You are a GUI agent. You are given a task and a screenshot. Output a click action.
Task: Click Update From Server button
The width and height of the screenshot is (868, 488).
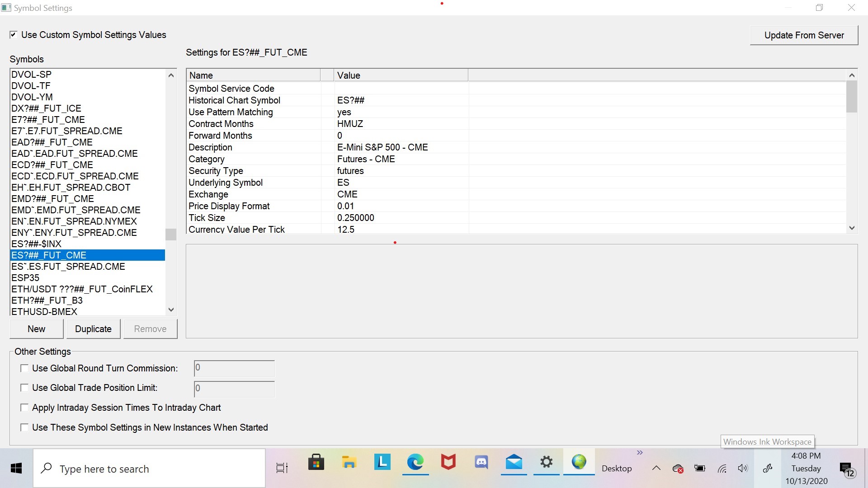coord(804,35)
